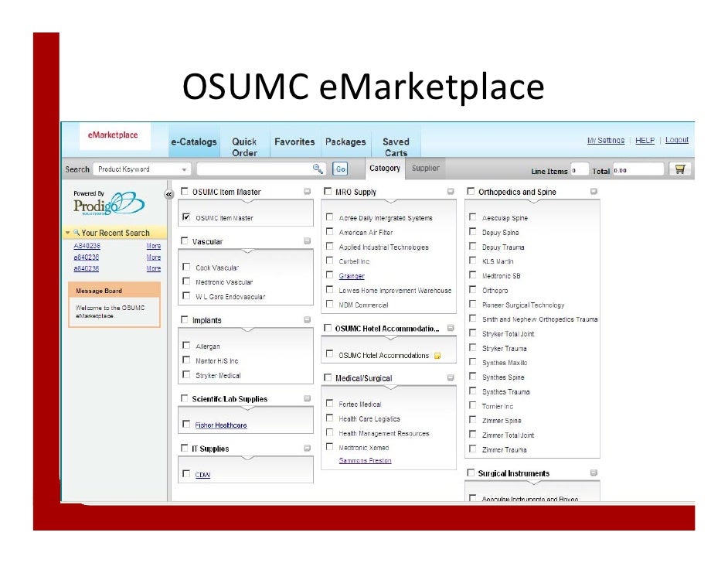Minimize the MRO Supply panel icon
The height and width of the screenshot is (563, 728).
click(x=451, y=191)
